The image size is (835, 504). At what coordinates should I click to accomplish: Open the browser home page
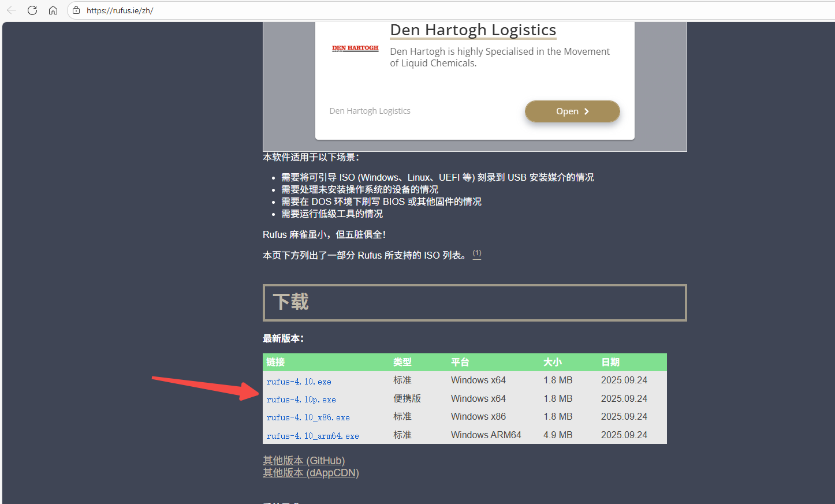click(x=53, y=10)
